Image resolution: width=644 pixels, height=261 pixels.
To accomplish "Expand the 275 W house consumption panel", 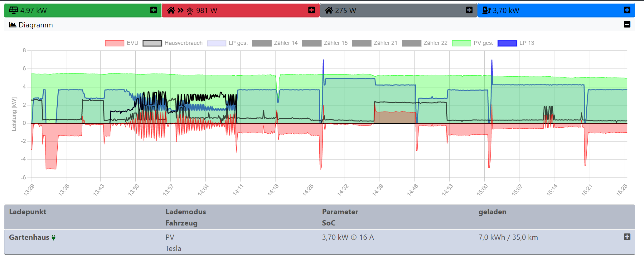I will 469,10.
